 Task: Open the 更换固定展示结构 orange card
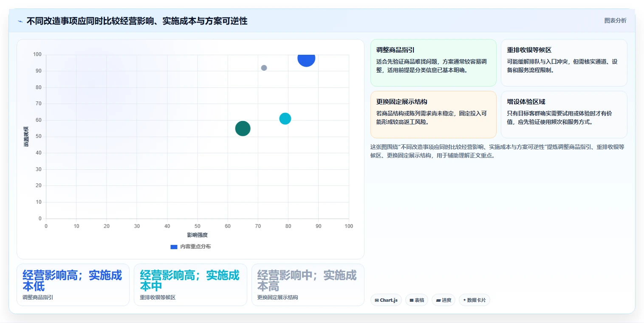pos(433,115)
